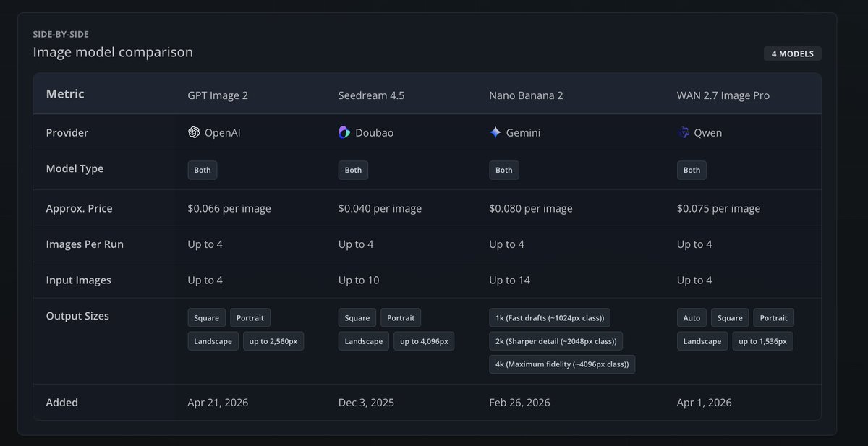Screen dimensions: 868x446
Task: Click the 2k Sharper detail size tag
Action: [x=556, y=341]
